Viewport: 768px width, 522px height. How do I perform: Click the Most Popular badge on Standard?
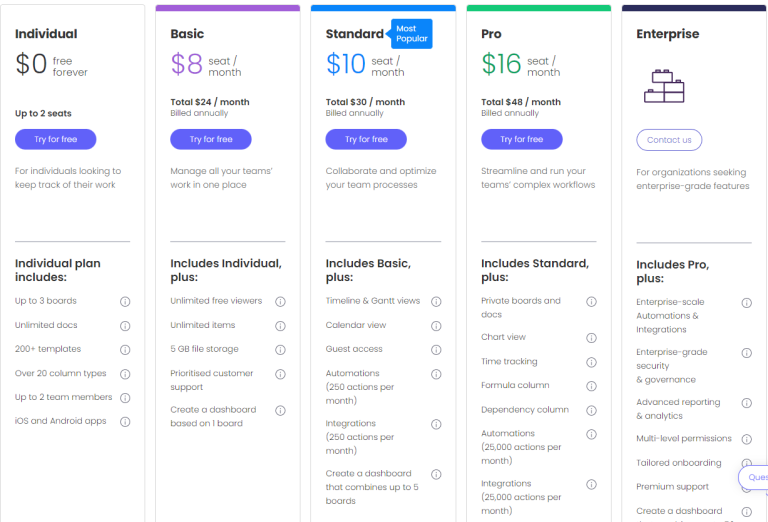tap(410, 34)
